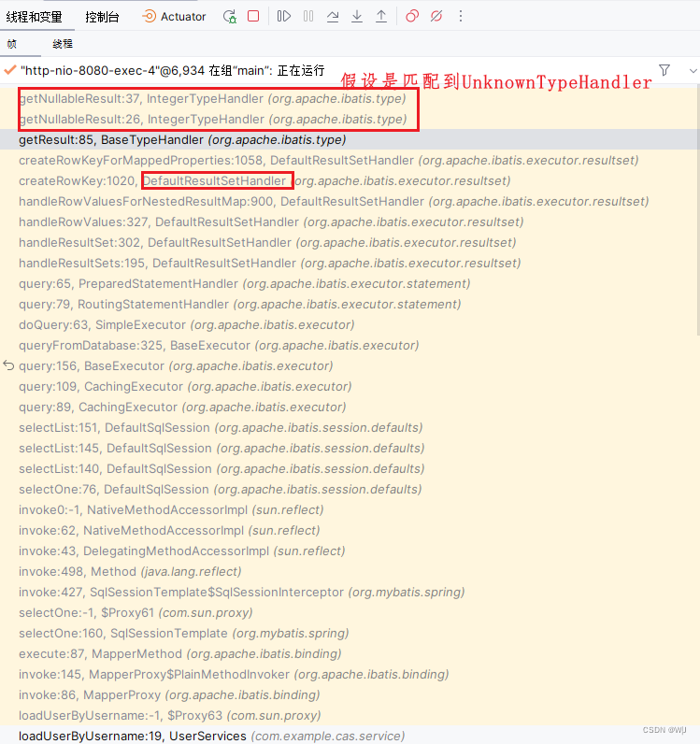The image size is (700, 744).
Task: Click the Step Over icon
Action: click(333, 17)
